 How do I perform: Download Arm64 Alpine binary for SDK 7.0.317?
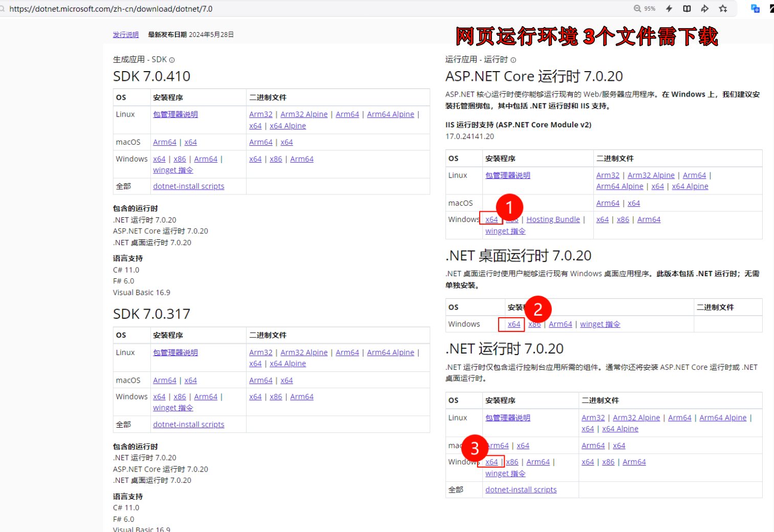[391, 352]
